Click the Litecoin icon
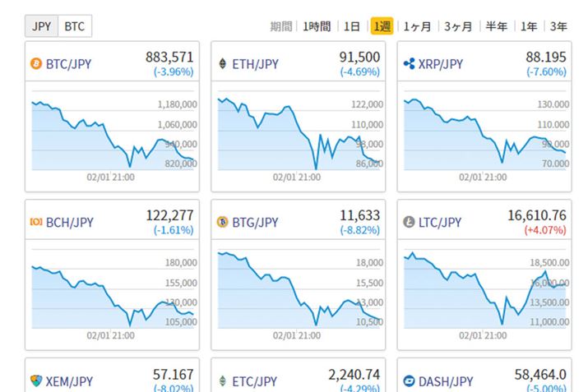 click(409, 223)
